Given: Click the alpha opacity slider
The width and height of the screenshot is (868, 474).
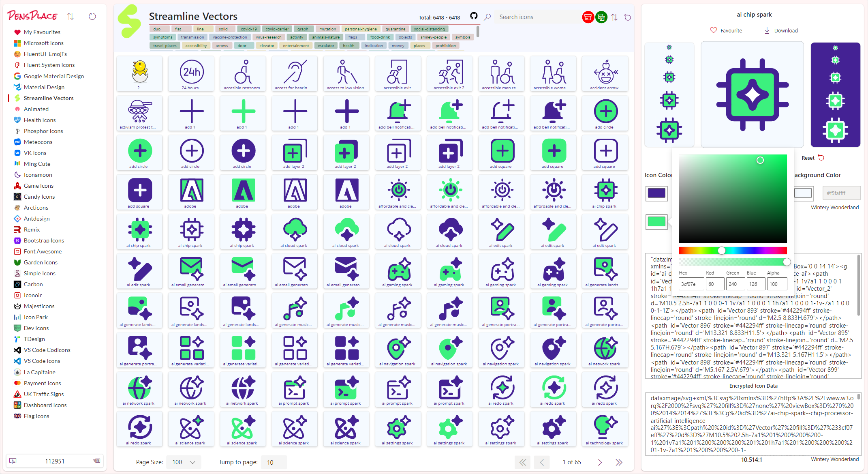Looking at the screenshot, I should pyautogui.click(x=733, y=262).
